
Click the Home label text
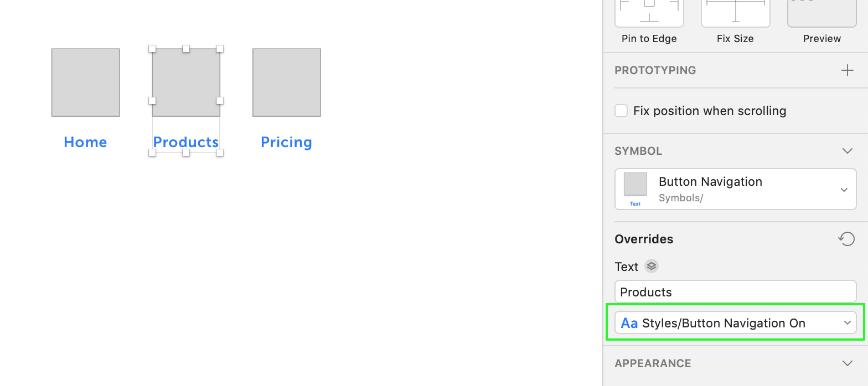point(85,142)
